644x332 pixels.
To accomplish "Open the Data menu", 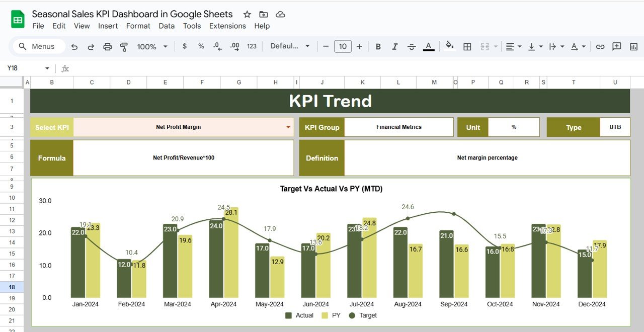I will click(x=167, y=26).
